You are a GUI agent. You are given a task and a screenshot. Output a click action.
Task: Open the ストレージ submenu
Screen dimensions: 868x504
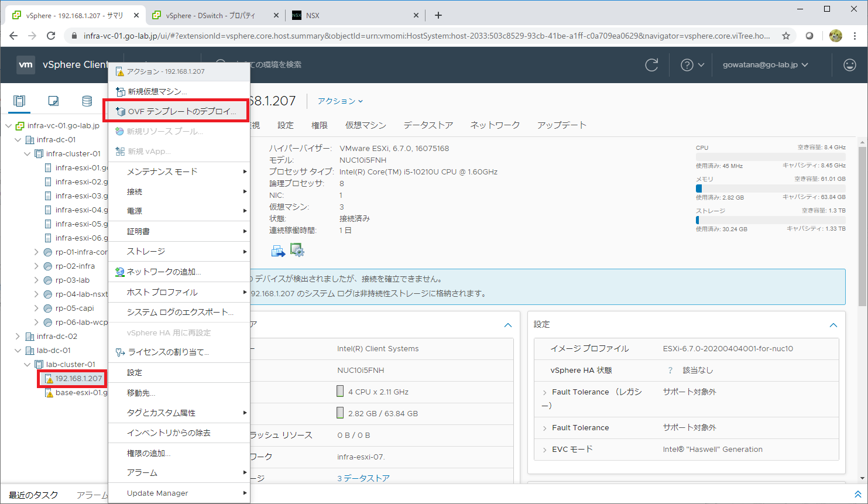pos(179,251)
